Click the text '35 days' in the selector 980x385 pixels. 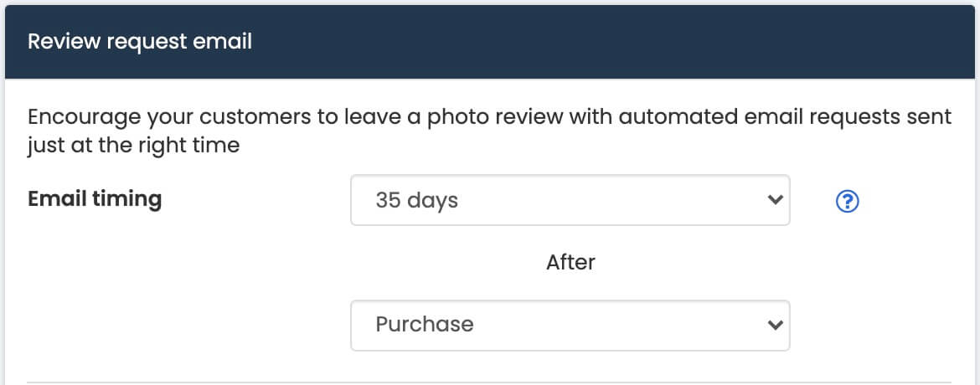(417, 201)
